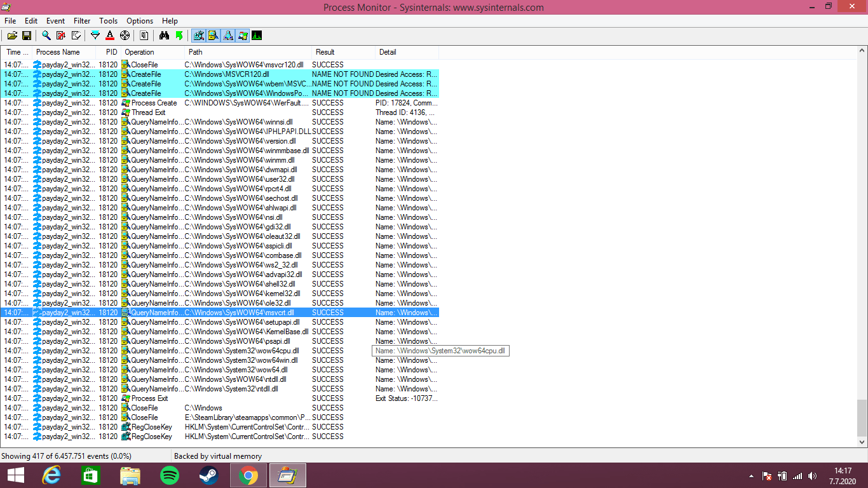This screenshot has width=868, height=488.
Task: Open the Filter menu
Action: [x=82, y=21]
